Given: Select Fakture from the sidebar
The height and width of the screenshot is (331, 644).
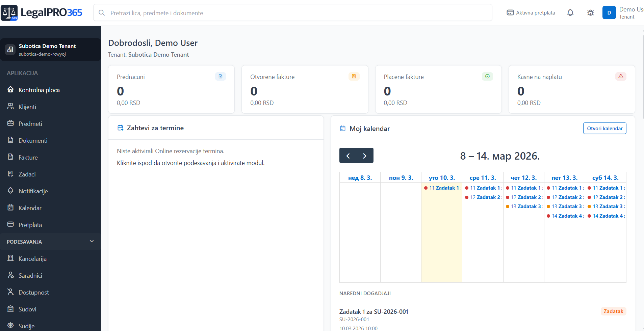Looking at the screenshot, I should click(x=28, y=158).
